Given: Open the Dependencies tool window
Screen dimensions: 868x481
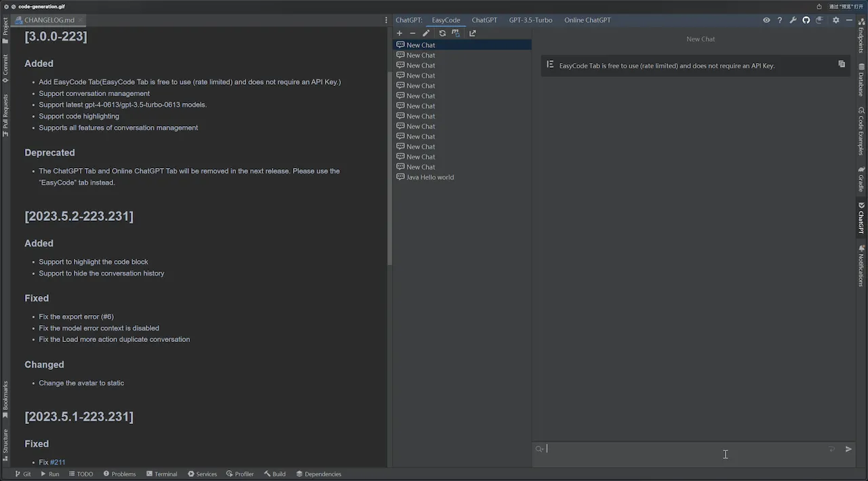Looking at the screenshot, I should (x=319, y=474).
